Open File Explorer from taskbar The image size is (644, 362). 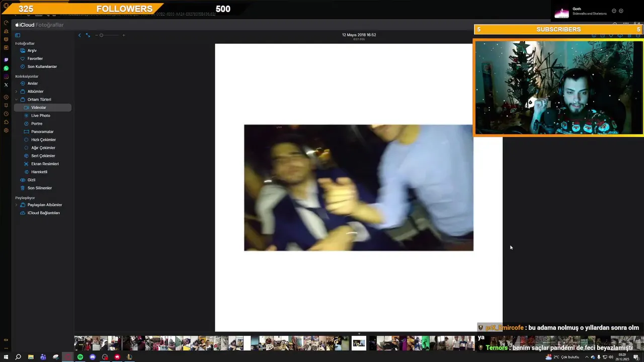click(31, 357)
